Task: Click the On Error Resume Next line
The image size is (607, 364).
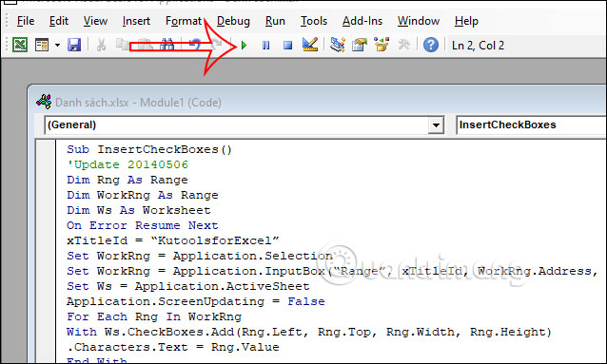Action: pyautogui.click(x=143, y=225)
